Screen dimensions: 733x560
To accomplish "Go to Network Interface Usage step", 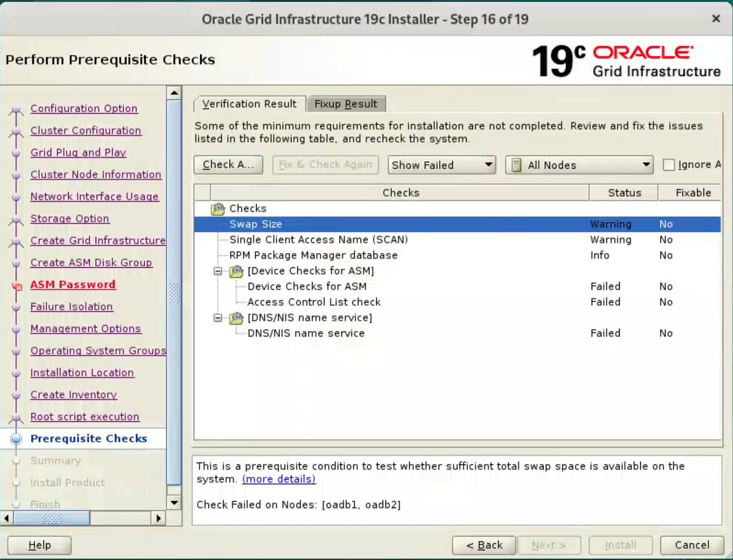I will (x=94, y=197).
